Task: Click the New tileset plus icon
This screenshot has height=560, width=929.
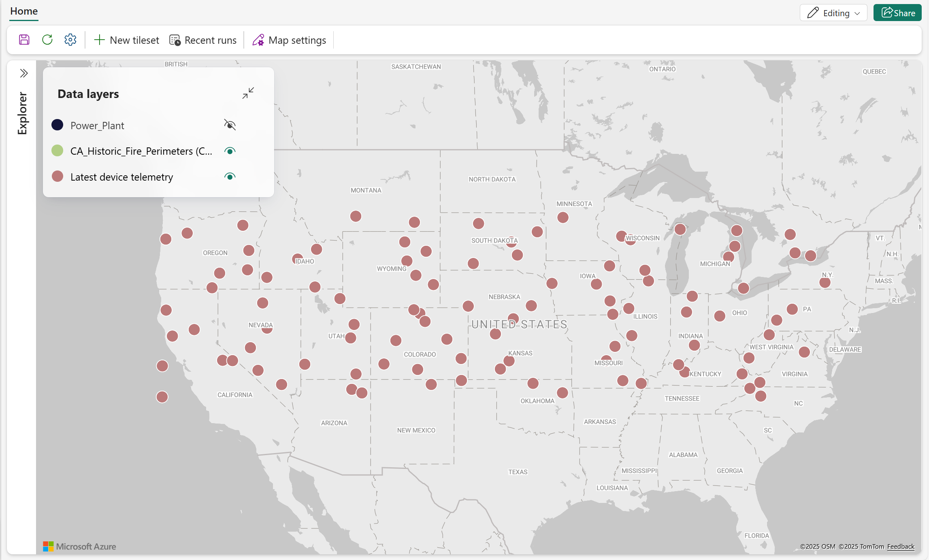Action: click(99, 40)
